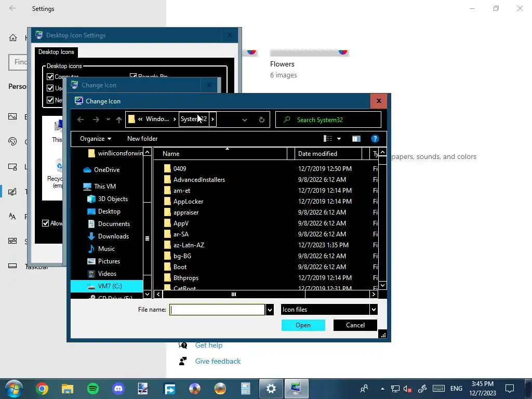Open Windows Start button

[x=14, y=389]
